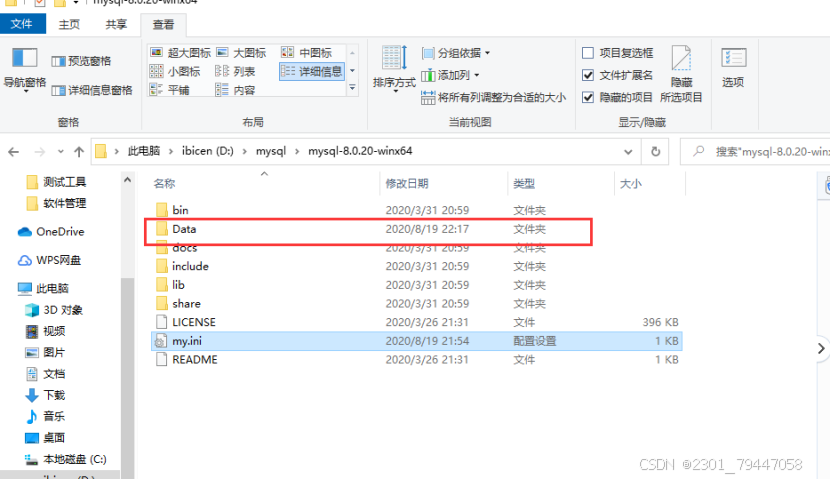This screenshot has height=480, width=831.
Task: Switch to the View ribbon tab
Action: [x=163, y=24]
